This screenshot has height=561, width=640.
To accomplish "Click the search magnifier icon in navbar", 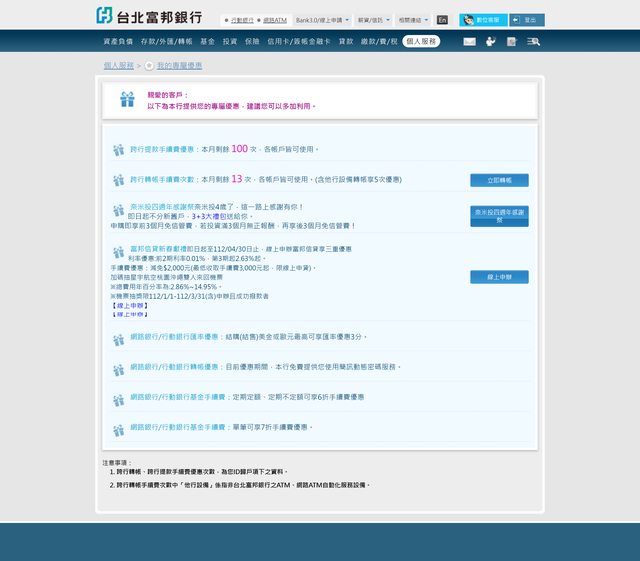I will (x=533, y=42).
